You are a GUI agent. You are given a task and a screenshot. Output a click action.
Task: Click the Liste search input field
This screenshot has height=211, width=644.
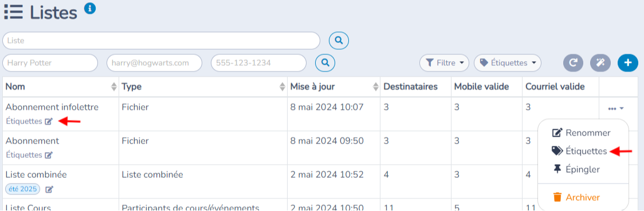[x=162, y=41]
